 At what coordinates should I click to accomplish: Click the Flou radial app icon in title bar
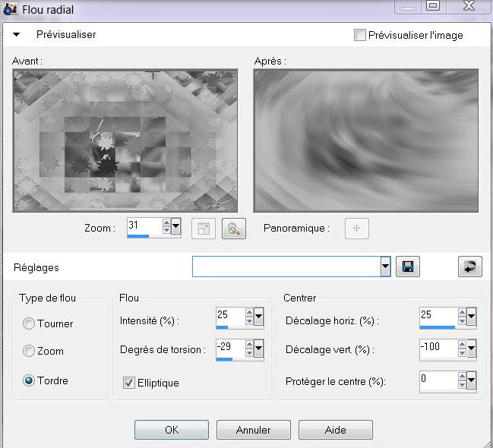click(11, 8)
